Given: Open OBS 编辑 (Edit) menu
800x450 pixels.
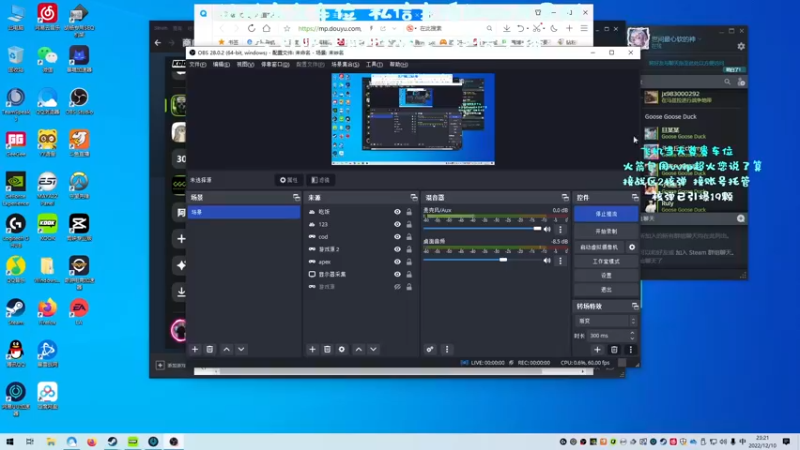Looking at the screenshot, I should pyautogui.click(x=221, y=65).
